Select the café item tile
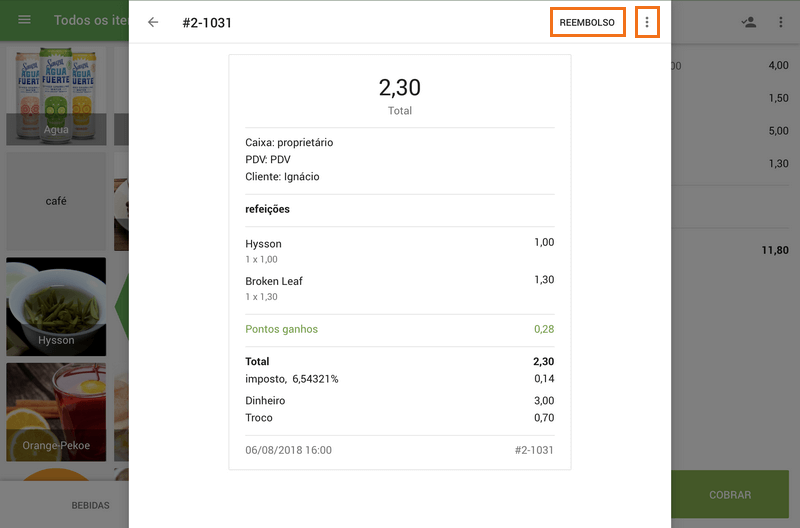The image size is (800, 528). click(56, 200)
